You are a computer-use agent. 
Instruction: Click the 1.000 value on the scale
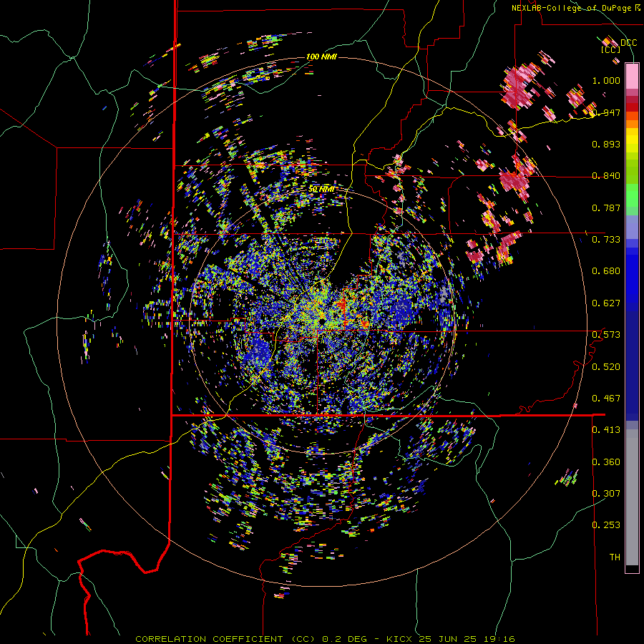[x=606, y=80]
